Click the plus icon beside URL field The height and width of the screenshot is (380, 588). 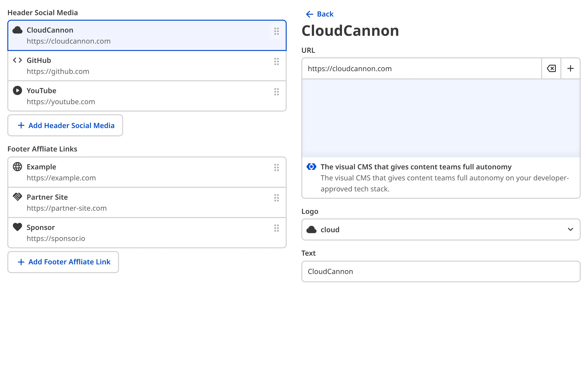(571, 68)
